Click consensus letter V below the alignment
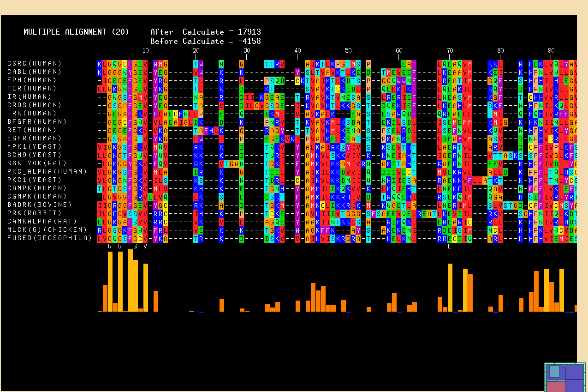Viewport: 588px width, 392px height. [145, 246]
